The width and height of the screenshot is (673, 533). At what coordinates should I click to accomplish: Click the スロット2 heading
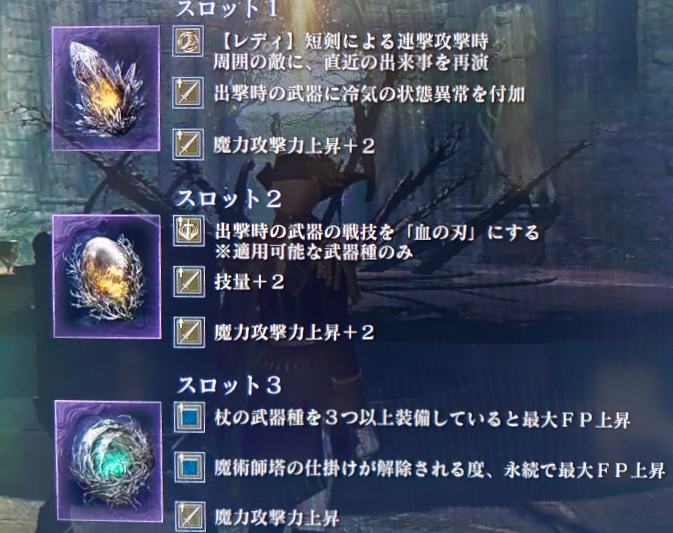click(229, 199)
